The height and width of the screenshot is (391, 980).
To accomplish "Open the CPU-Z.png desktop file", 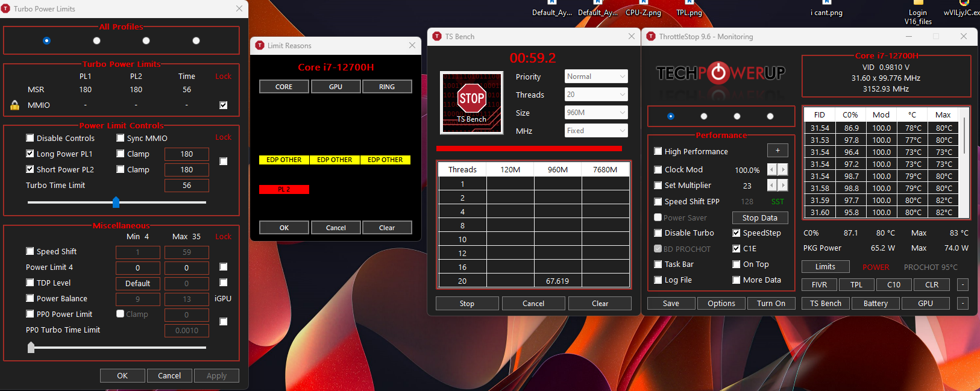I will pos(643,8).
